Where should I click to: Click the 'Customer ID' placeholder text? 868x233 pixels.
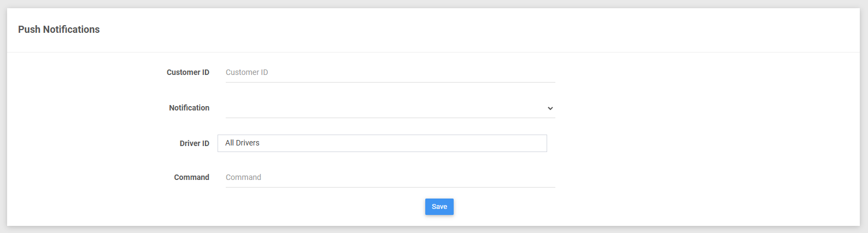click(247, 72)
